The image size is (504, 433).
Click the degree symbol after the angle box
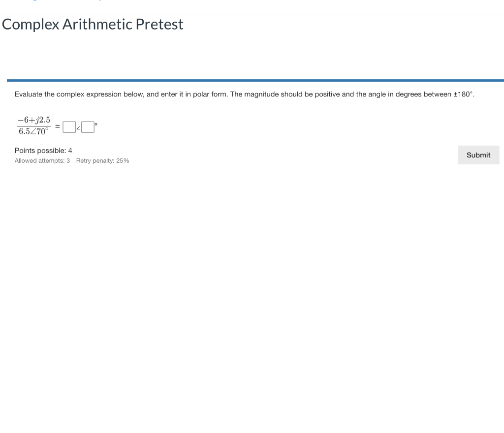pyautogui.click(x=95, y=124)
